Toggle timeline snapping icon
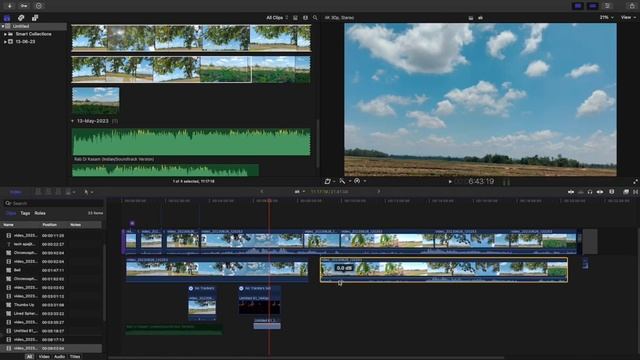The width and height of the screenshot is (640, 360). click(x=600, y=192)
